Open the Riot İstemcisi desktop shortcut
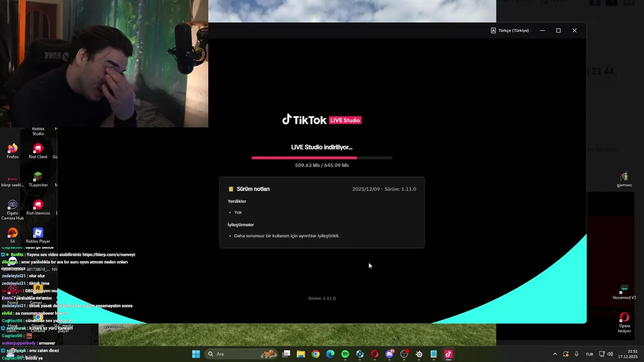Screen dimensions: 644x362 click(x=38, y=207)
